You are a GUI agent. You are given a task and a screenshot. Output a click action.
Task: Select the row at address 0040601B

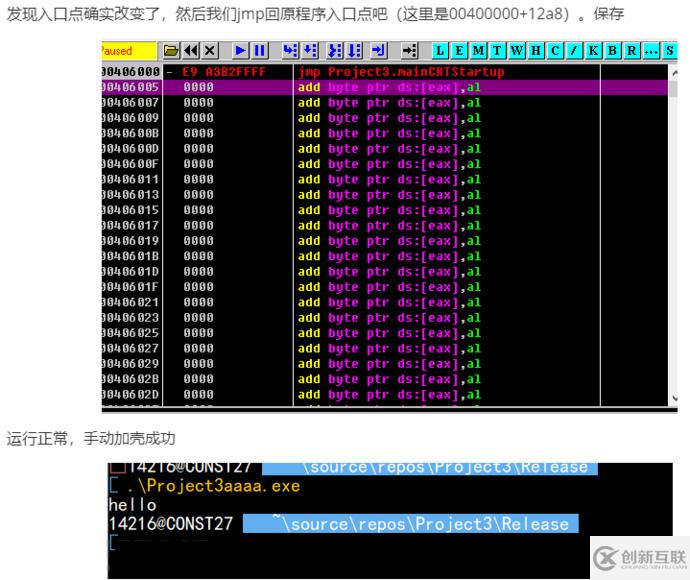[x=385, y=256]
